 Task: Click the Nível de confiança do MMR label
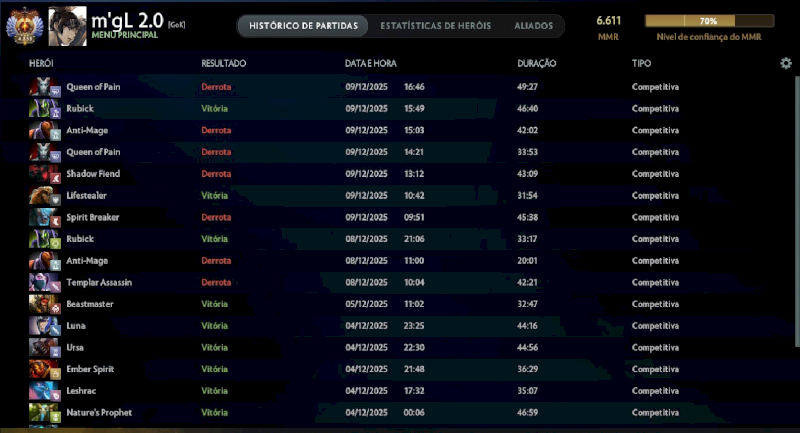tap(709, 37)
